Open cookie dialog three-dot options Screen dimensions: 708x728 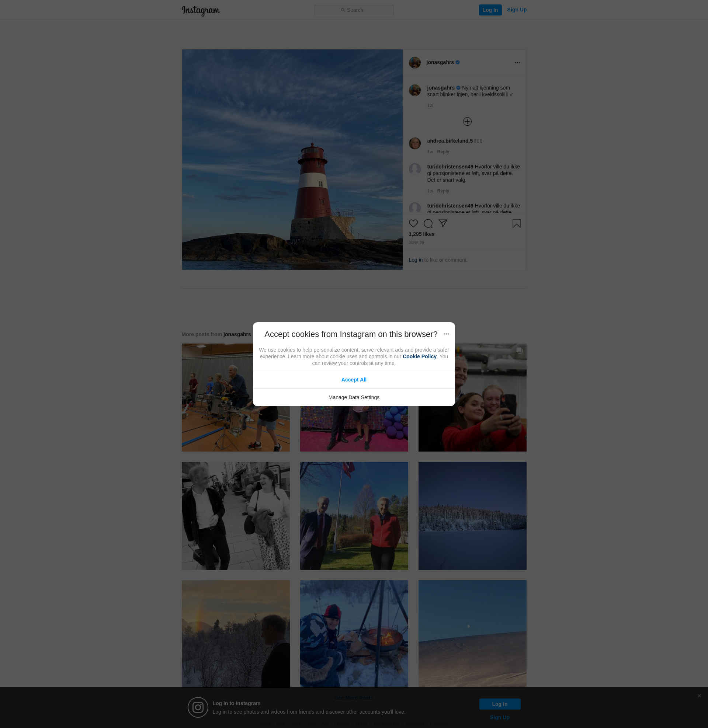(x=446, y=334)
